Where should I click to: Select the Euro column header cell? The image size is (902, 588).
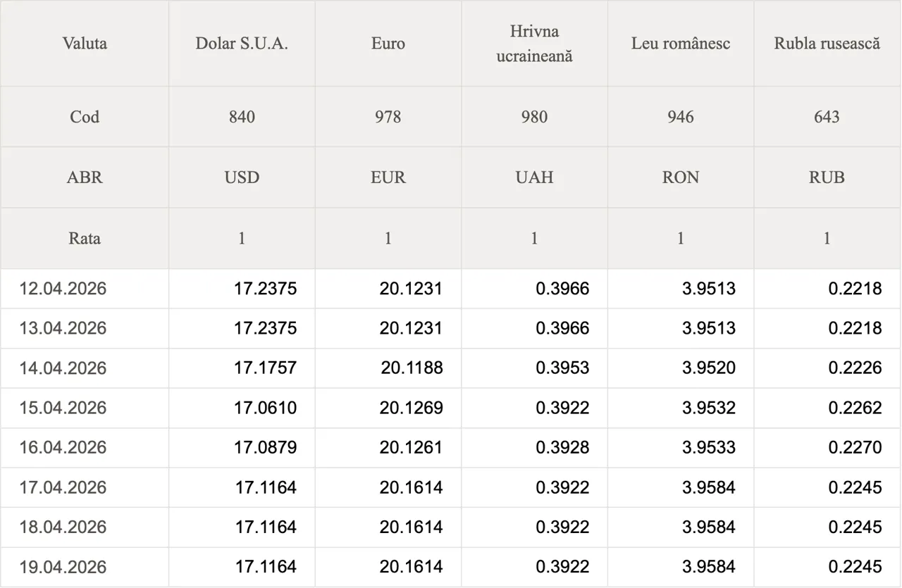388,44
